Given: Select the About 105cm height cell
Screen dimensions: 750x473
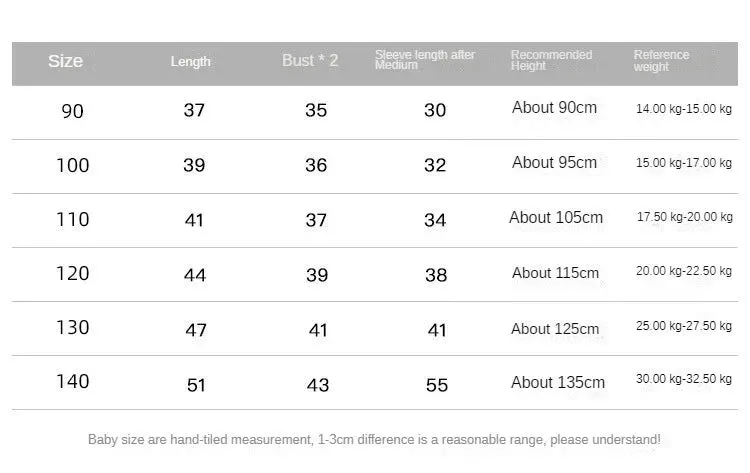Looking at the screenshot, I should point(556,218).
